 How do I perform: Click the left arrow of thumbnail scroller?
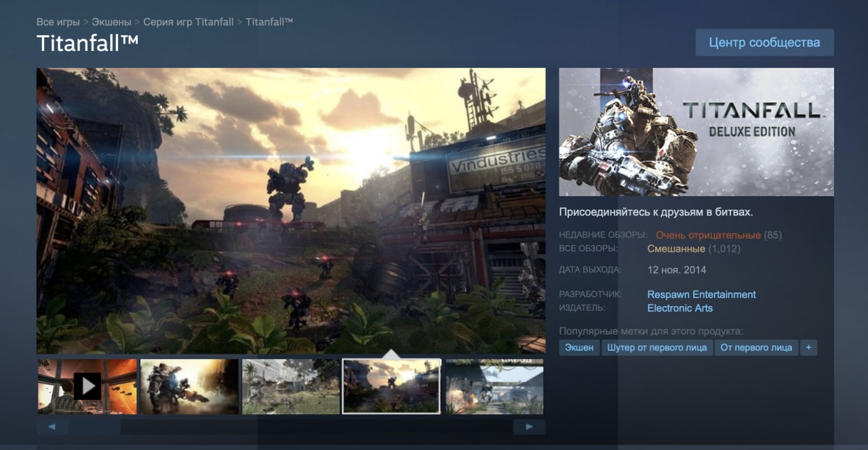pyautogui.click(x=53, y=427)
